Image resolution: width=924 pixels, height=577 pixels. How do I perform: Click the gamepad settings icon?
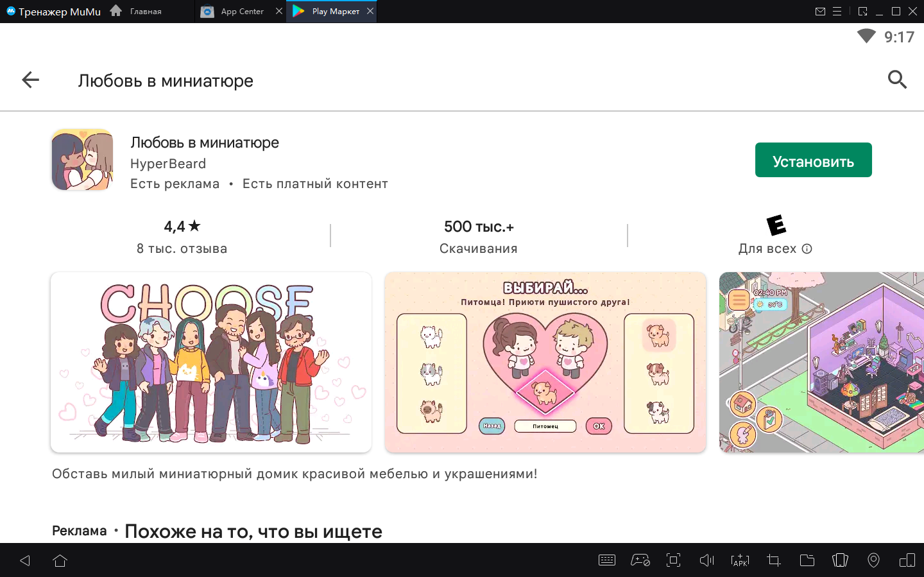pos(640,560)
